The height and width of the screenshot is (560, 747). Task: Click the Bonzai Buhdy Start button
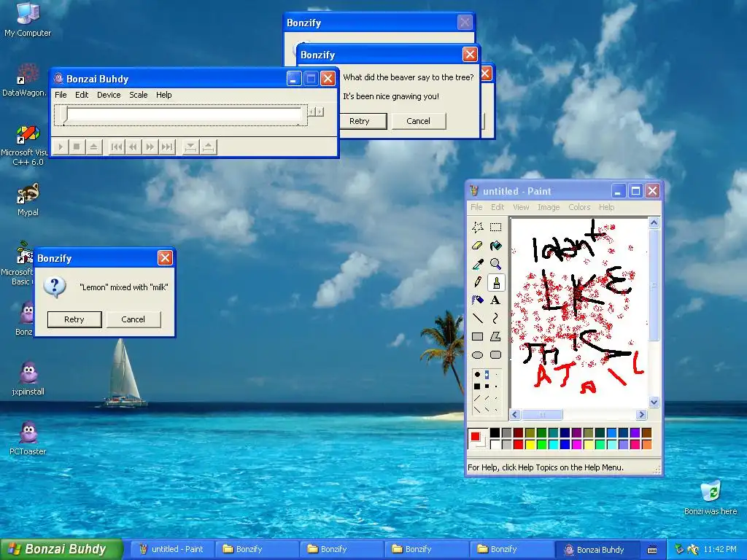[61, 549]
